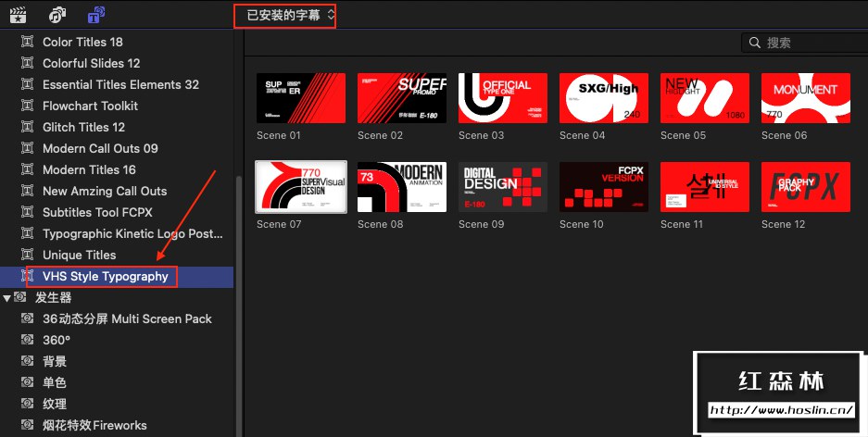This screenshot has width=868, height=437.
Task: Click the 搜索 search field
Action: click(x=804, y=43)
